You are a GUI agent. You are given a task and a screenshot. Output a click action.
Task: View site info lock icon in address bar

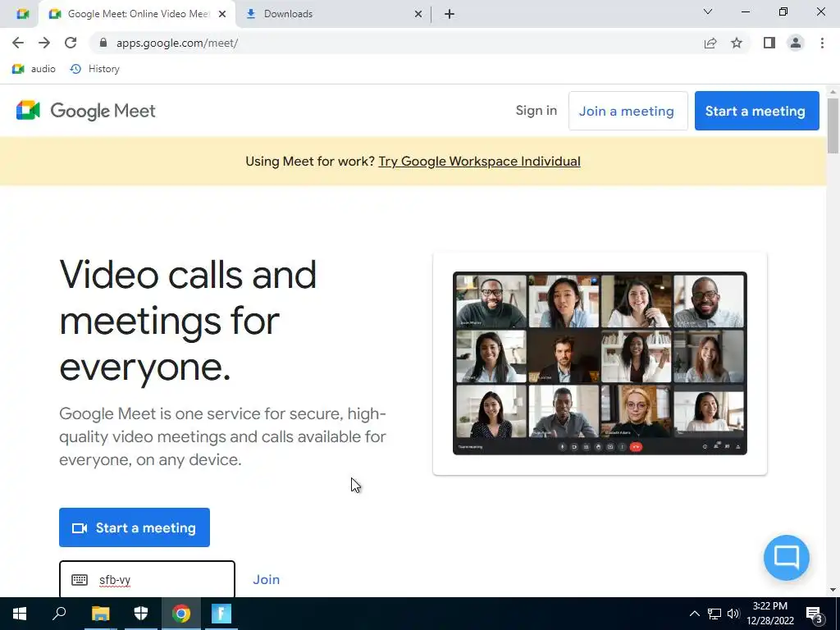coord(103,43)
